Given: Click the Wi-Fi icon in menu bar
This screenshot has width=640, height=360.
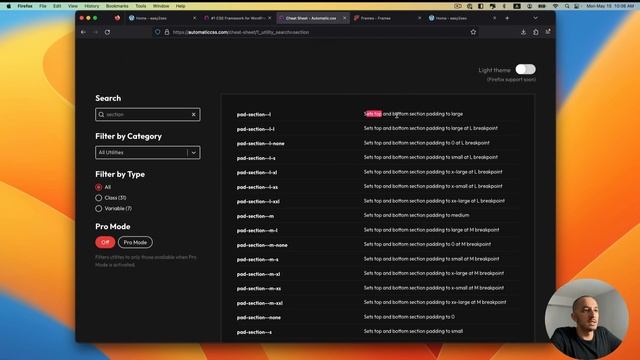Looking at the screenshot, I should 555,6.
